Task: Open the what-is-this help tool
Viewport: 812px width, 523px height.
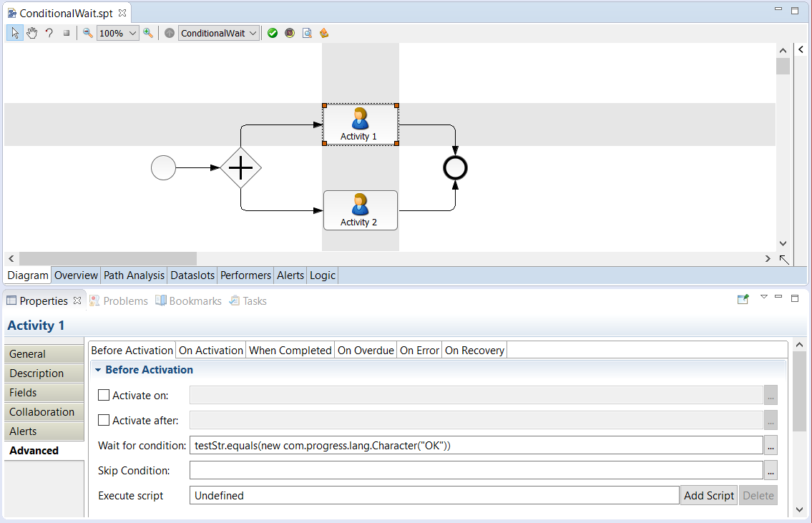Action: coord(48,32)
